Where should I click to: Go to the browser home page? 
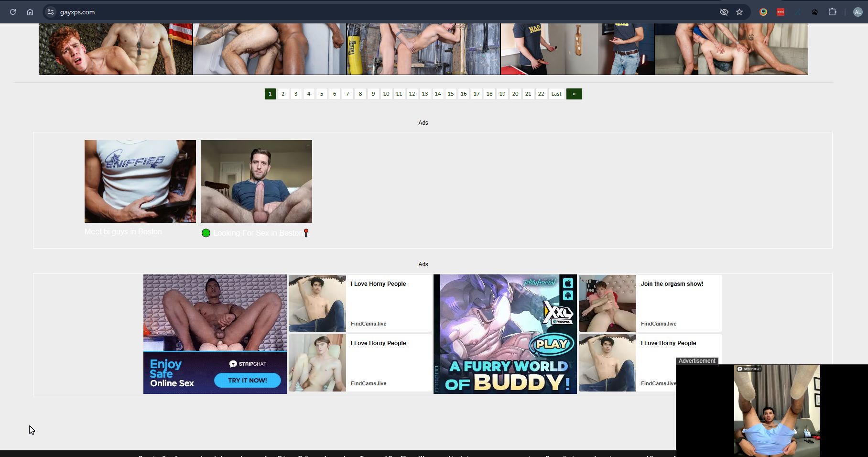[x=30, y=12]
